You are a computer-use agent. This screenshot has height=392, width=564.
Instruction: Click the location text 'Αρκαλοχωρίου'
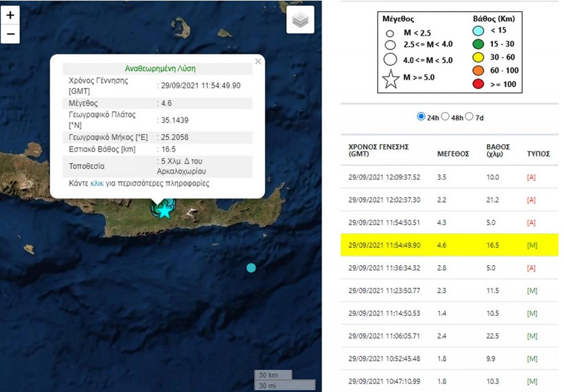click(x=181, y=171)
